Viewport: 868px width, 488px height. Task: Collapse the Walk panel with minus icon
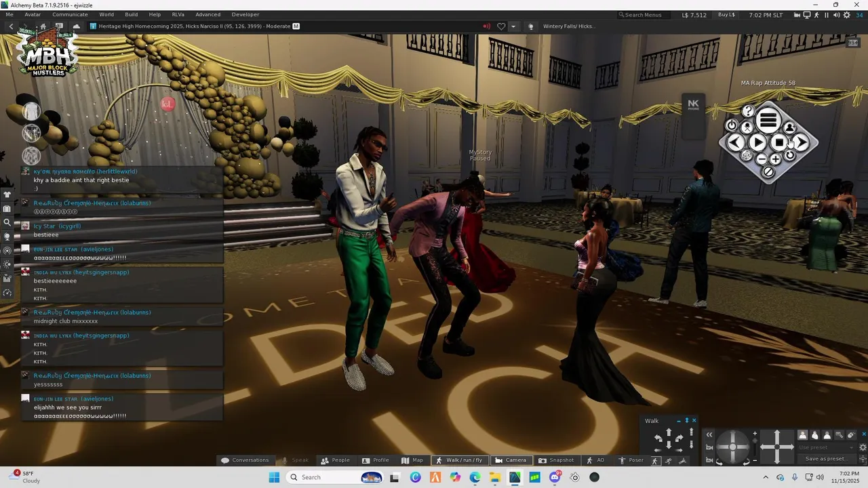[679, 421]
